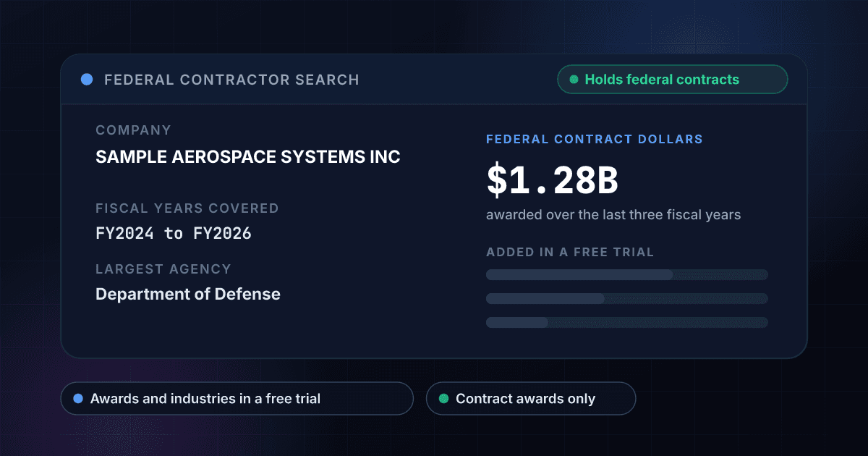
Task: Click the longest placeholder progress bar
Action: pos(627,274)
